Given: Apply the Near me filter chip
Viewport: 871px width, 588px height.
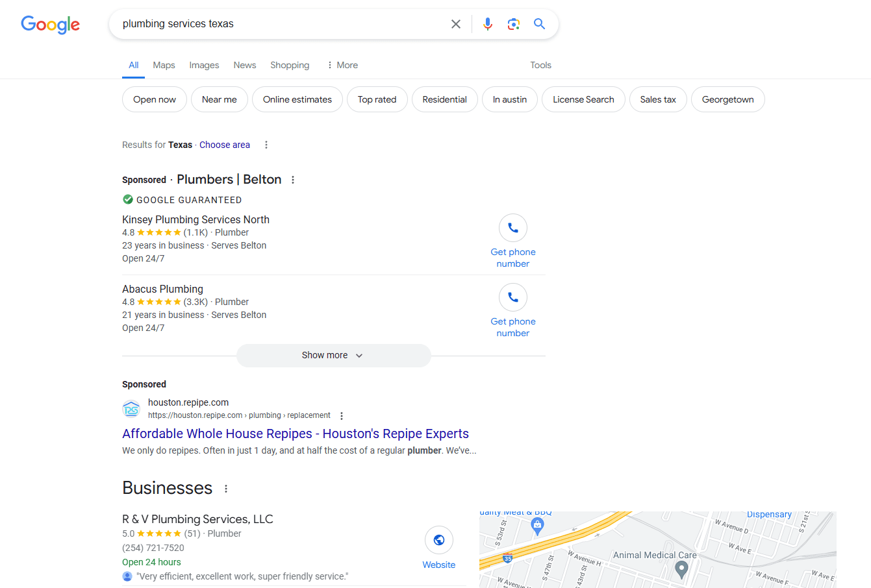Looking at the screenshot, I should click(x=220, y=99).
